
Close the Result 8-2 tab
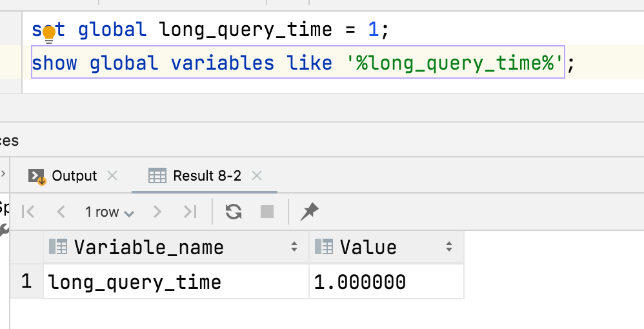257,176
